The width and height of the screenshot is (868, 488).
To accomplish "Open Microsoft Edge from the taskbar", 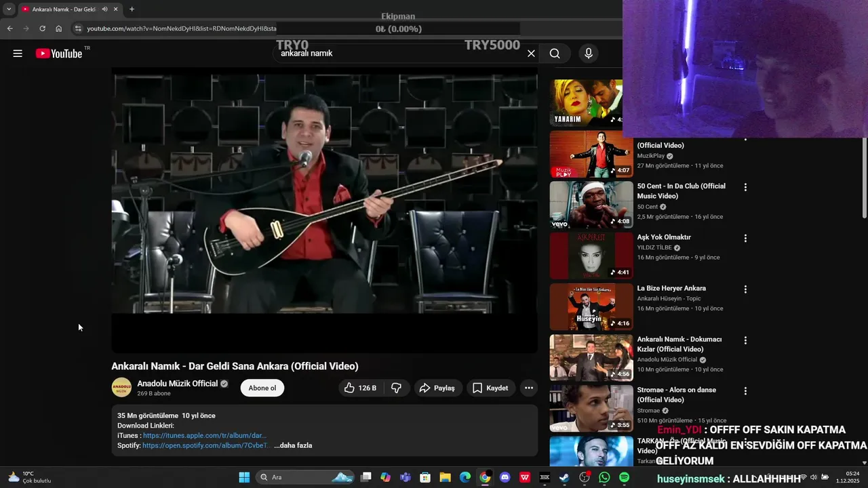I will pyautogui.click(x=465, y=477).
